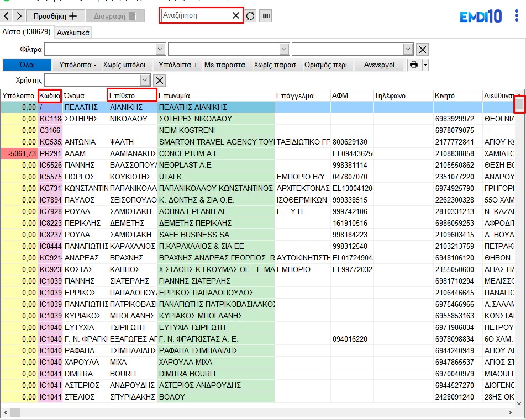Sort by the ΑΦΜ column header
Image resolution: width=526 pixels, height=420 pixels.
(x=352, y=95)
